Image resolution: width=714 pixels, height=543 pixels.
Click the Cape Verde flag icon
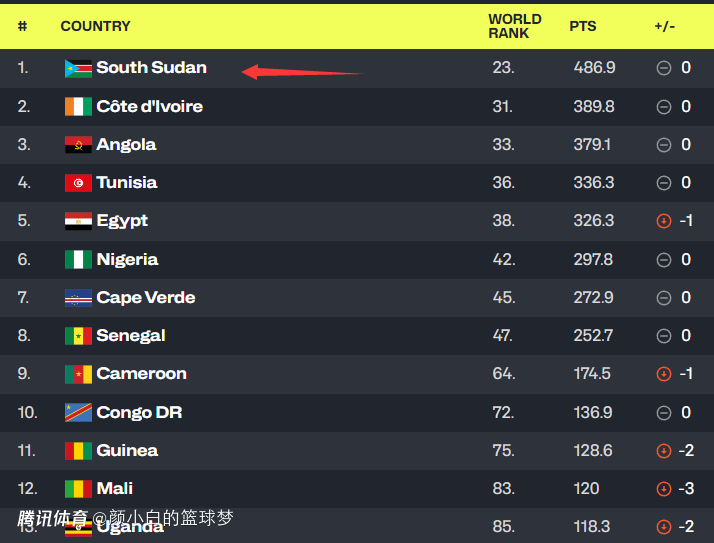click(x=78, y=298)
